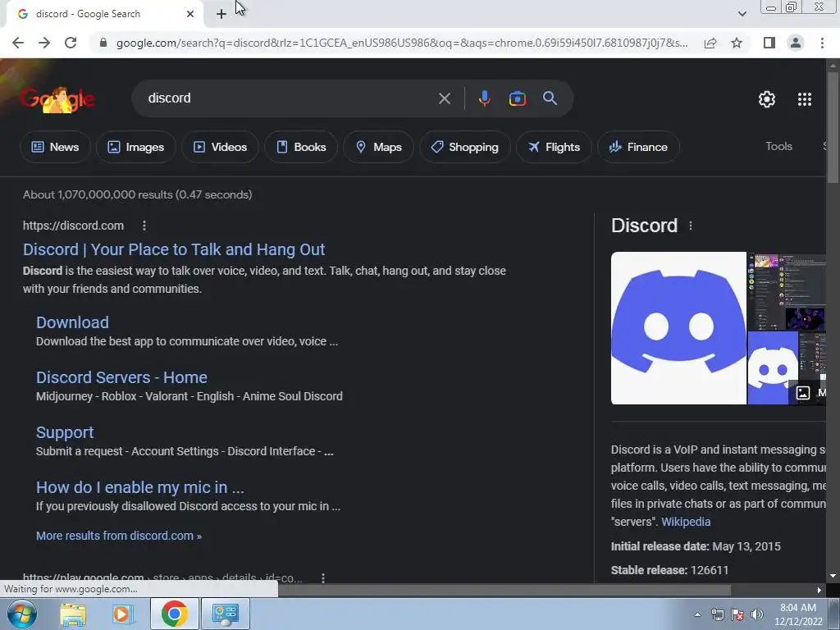Screen dimensions: 840x630
Task: Open clock showing 8:04 AM
Action: (798, 614)
